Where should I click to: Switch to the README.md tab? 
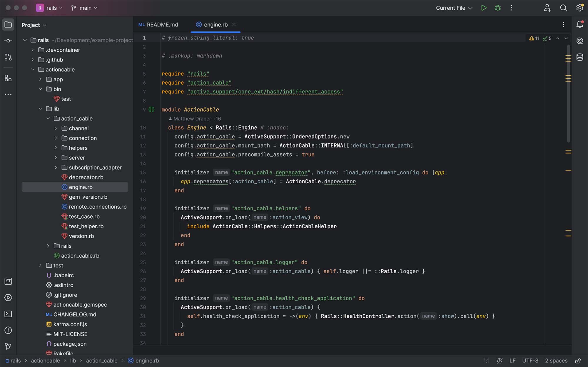point(162,25)
